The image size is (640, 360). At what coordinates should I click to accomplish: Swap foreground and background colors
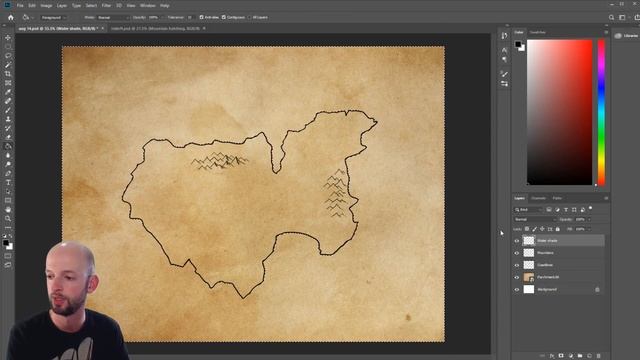(11, 236)
